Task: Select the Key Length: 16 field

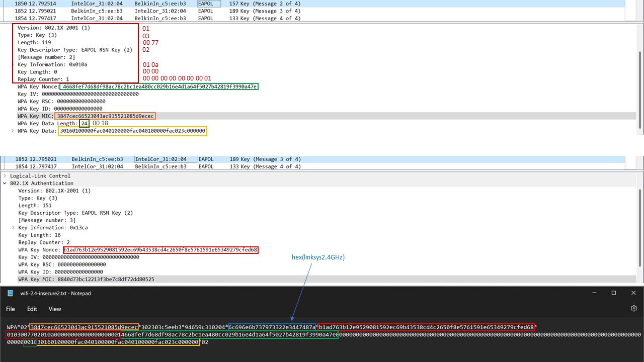Action: tap(39, 235)
